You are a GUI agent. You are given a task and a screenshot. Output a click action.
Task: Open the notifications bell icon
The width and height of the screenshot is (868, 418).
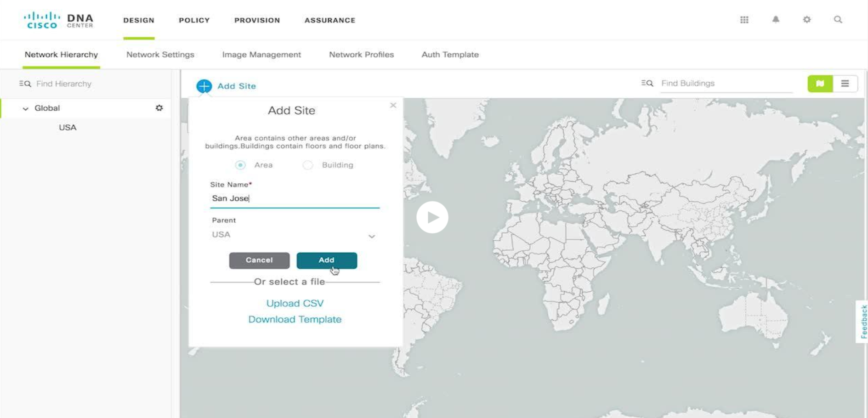point(776,20)
